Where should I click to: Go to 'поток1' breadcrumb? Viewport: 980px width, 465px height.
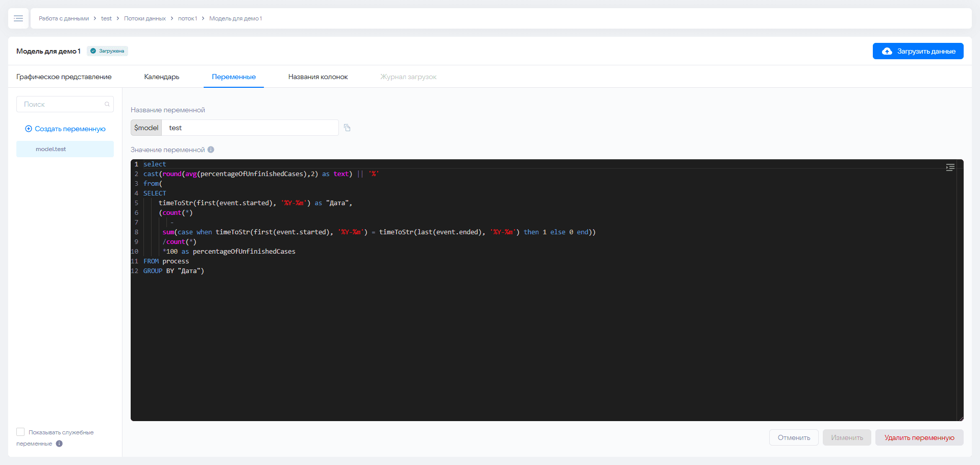[187, 18]
